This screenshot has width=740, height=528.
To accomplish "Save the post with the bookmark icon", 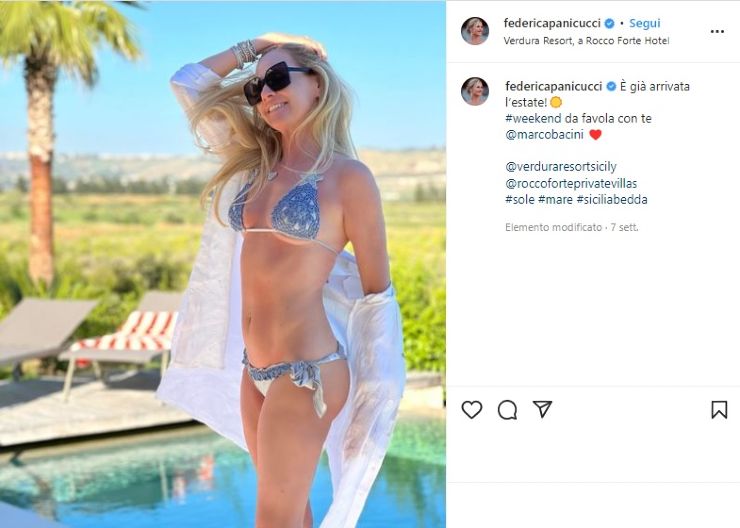I will [x=719, y=410].
